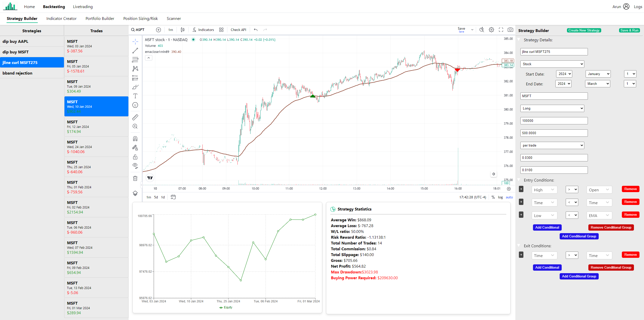This screenshot has height=320, width=644.
Task: Click the add symbol compare plus icon
Action: click(158, 30)
